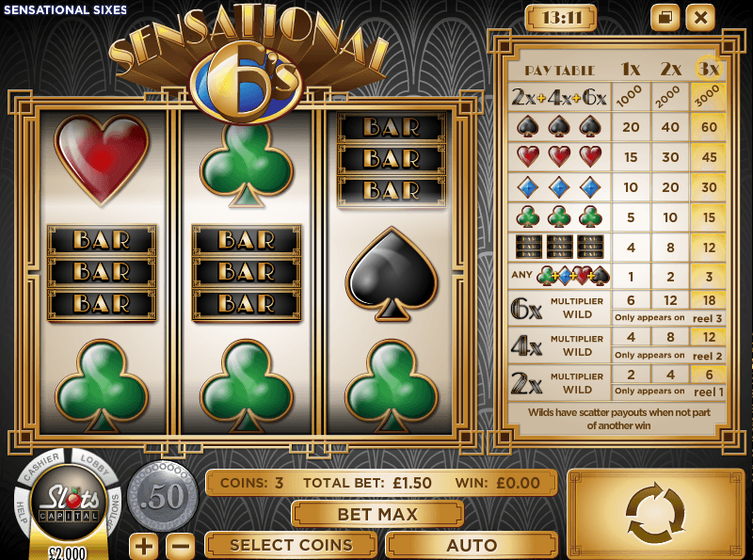Click the black spade symbol on reel three
Image resolution: width=753 pixels, height=560 pixels.
[x=392, y=274]
